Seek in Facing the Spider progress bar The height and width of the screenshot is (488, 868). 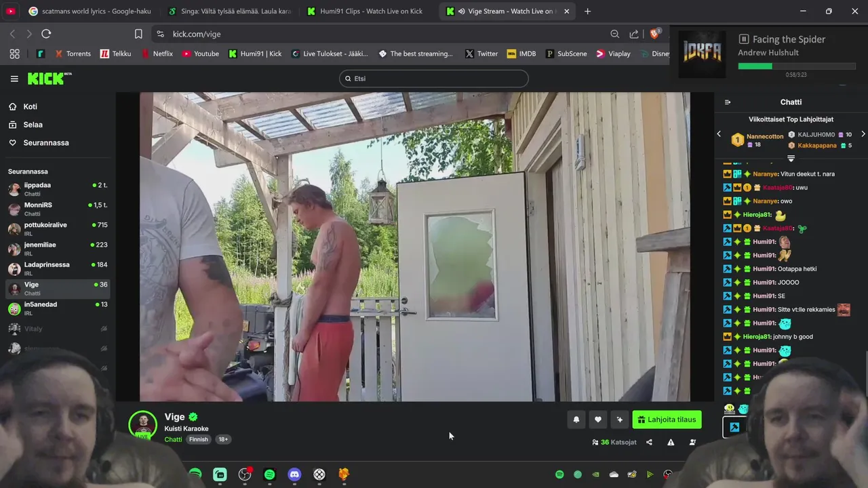pos(797,66)
